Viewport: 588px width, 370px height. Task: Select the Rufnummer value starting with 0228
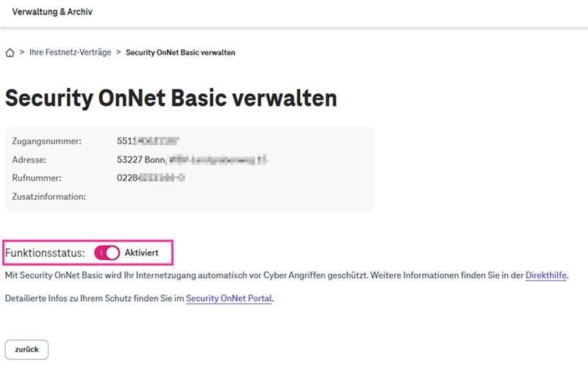click(x=150, y=178)
